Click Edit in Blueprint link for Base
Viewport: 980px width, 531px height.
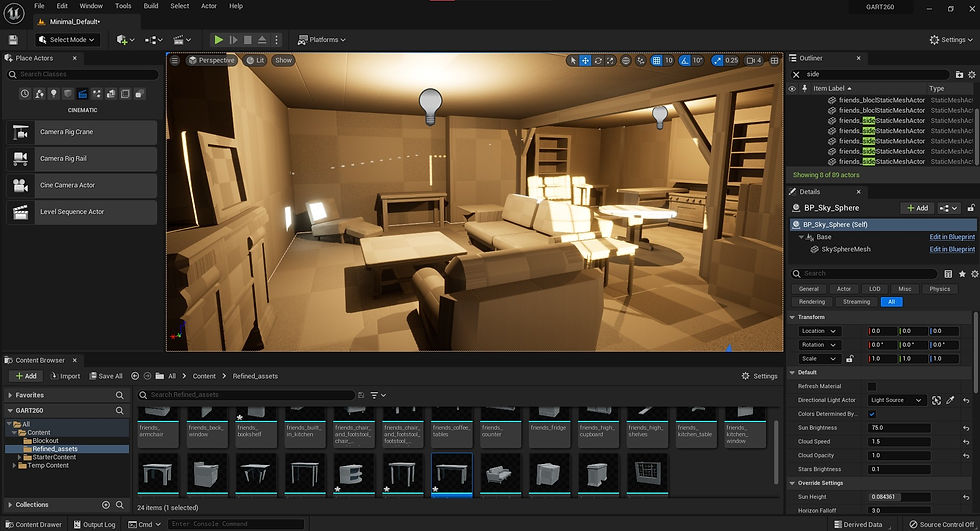[x=952, y=237]
